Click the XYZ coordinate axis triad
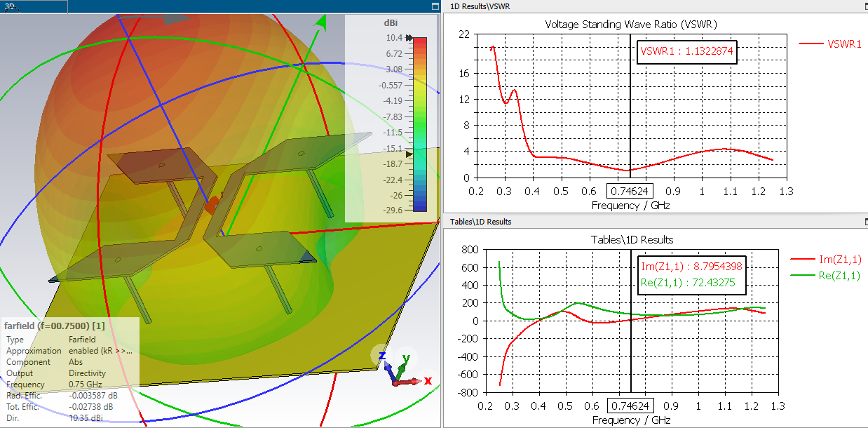The height and width of the screenshot is (428, 868). point(402,369)
